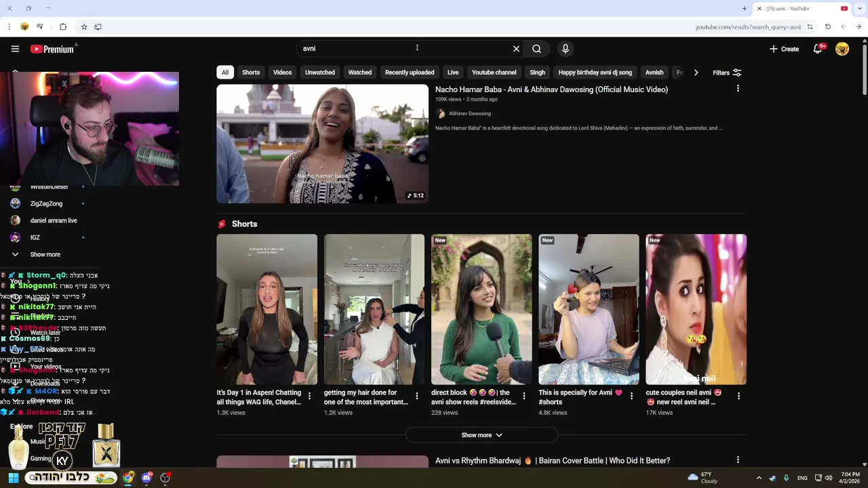Screen dimensions: 868x488
Task: Select Happy birthday avni dj song chip
Action: 595,73
